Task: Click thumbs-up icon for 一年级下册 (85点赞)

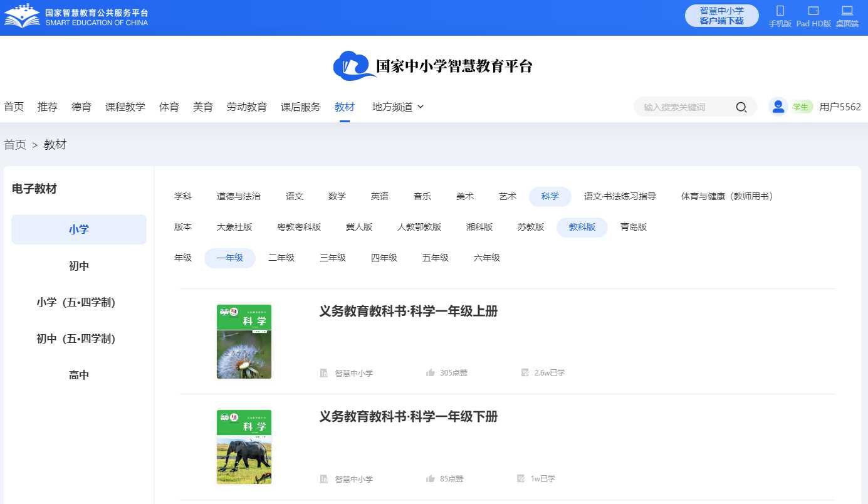Action: click(x=431, y=479)
